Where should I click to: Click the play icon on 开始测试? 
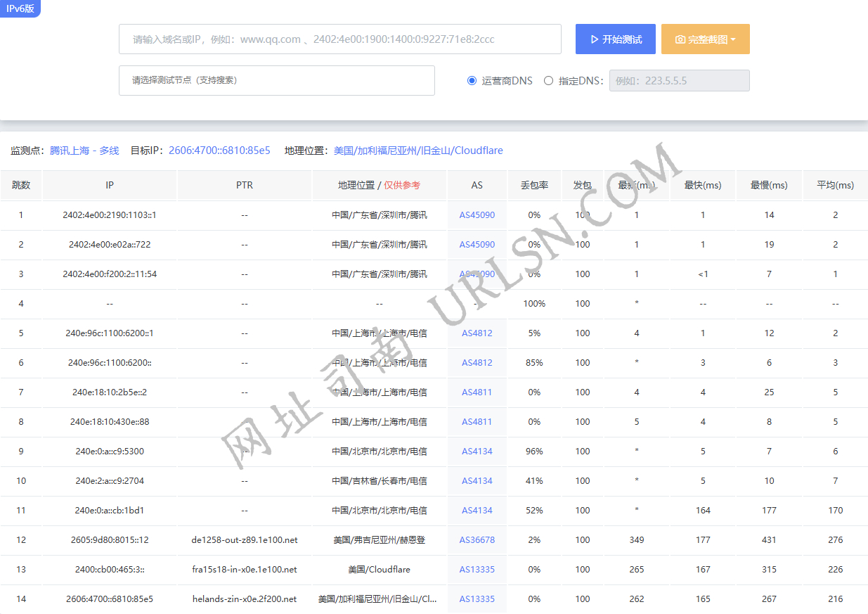click(x=595, y=39)
